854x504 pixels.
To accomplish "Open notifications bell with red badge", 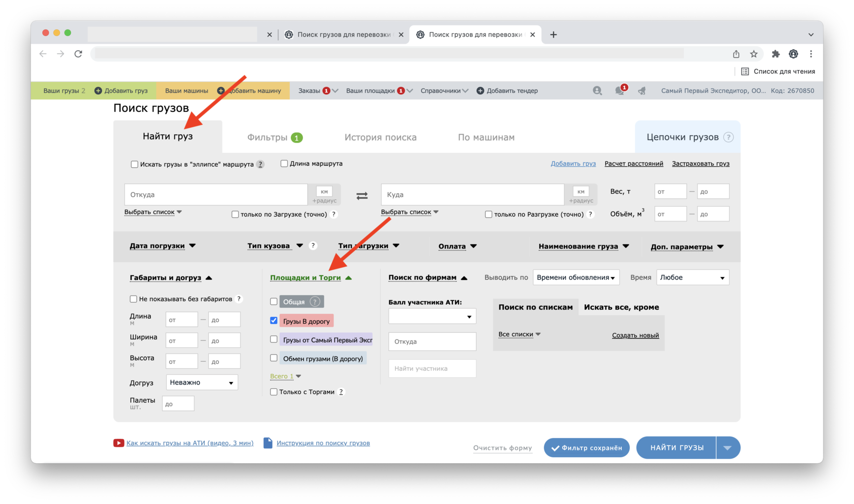I will tap(620, 90).
